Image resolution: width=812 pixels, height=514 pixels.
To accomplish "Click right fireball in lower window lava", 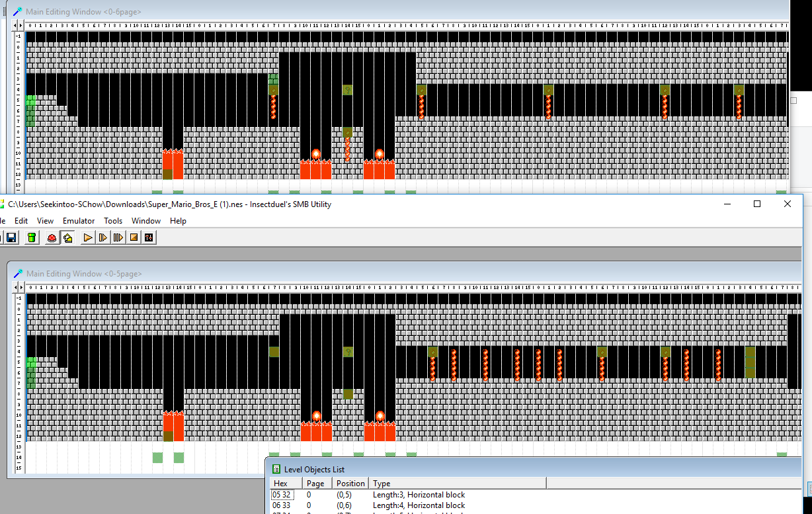I will pos(380,416).
